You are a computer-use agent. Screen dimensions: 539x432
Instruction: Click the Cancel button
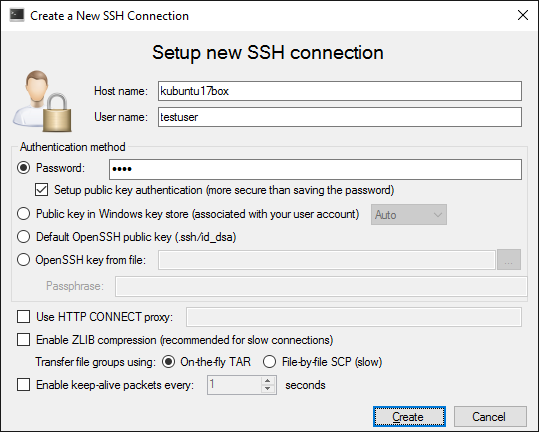(490, 417)
